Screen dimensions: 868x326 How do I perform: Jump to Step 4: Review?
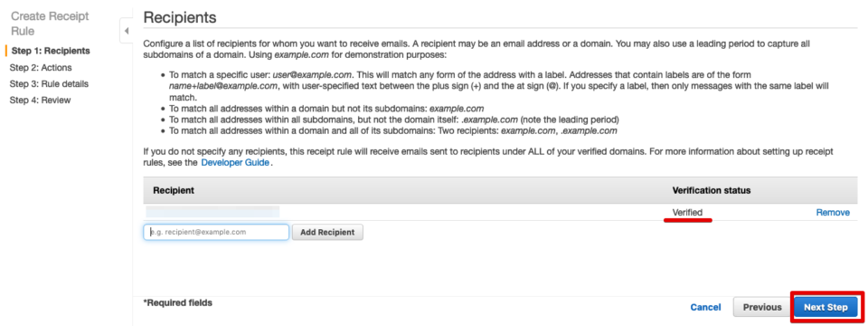[40, 101]
